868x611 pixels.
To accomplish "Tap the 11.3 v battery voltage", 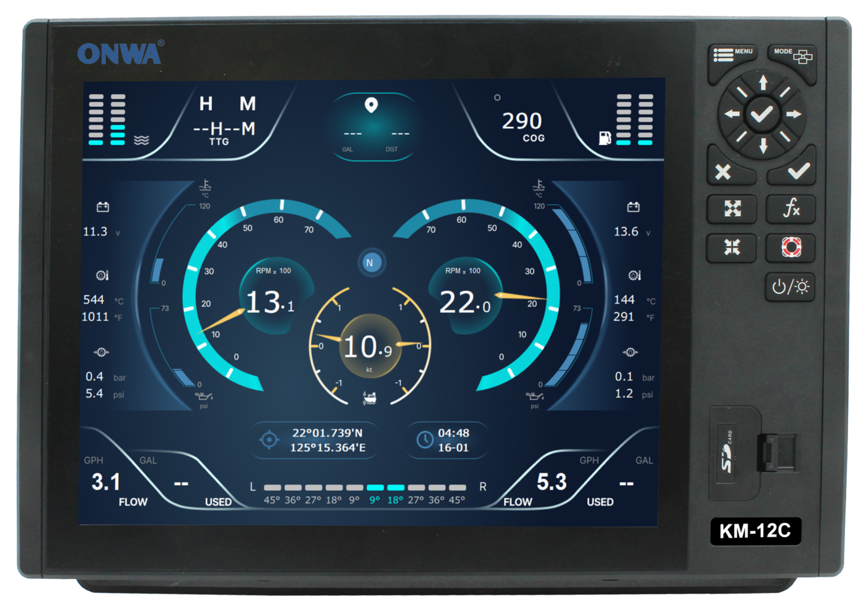I will (x=95, y=232).
